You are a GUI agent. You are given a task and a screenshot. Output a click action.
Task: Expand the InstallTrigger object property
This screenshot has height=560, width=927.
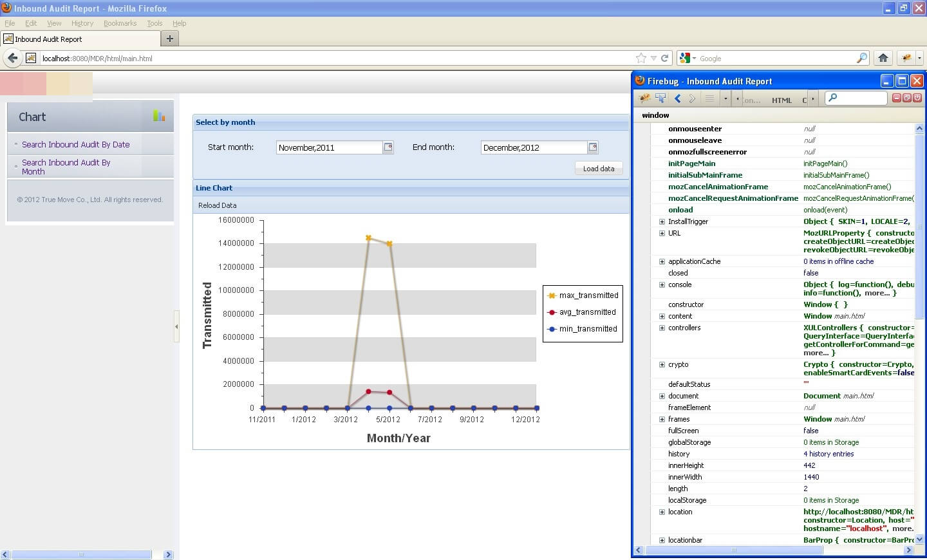[662, 221]
